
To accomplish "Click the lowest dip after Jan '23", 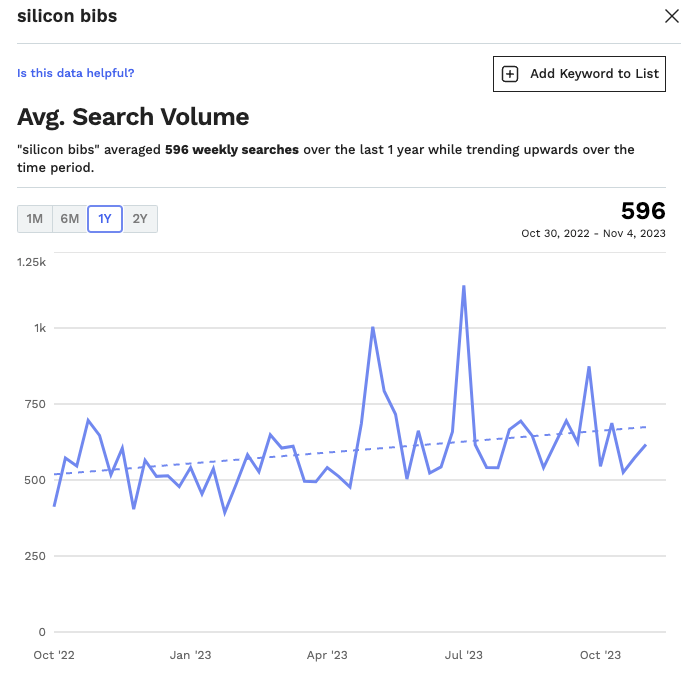I will (225, 513).
